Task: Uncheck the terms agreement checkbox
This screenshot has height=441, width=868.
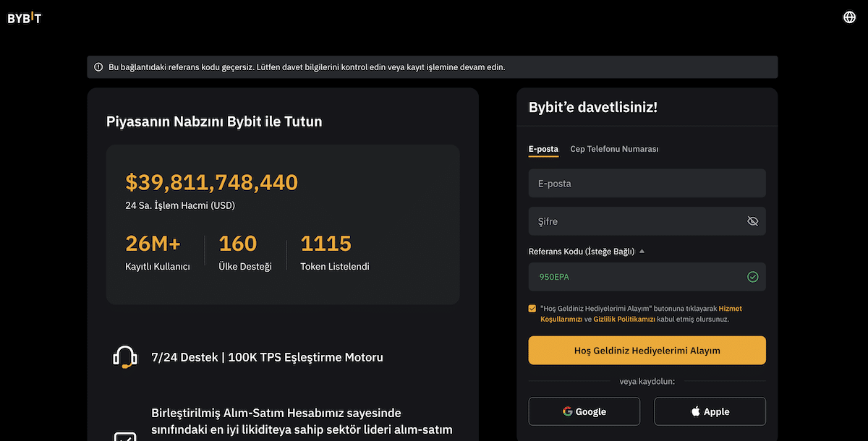Action: [532, 308]
